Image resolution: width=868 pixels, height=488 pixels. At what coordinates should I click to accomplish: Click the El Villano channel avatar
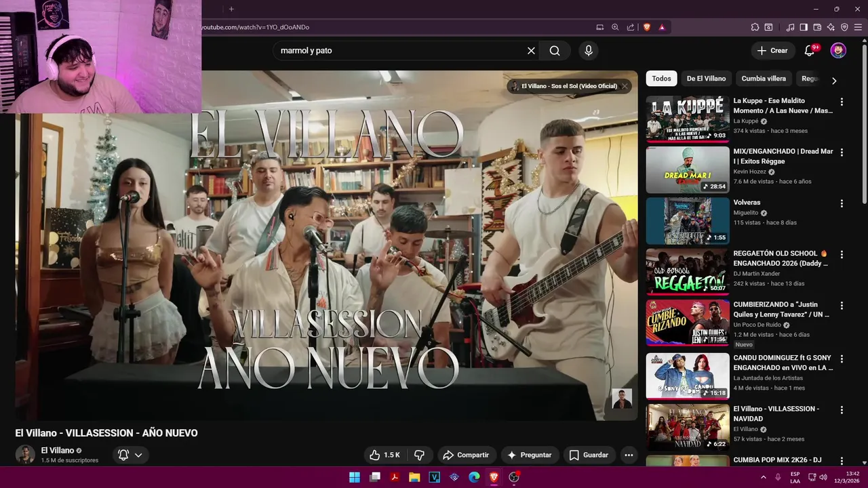pos(25,454)
